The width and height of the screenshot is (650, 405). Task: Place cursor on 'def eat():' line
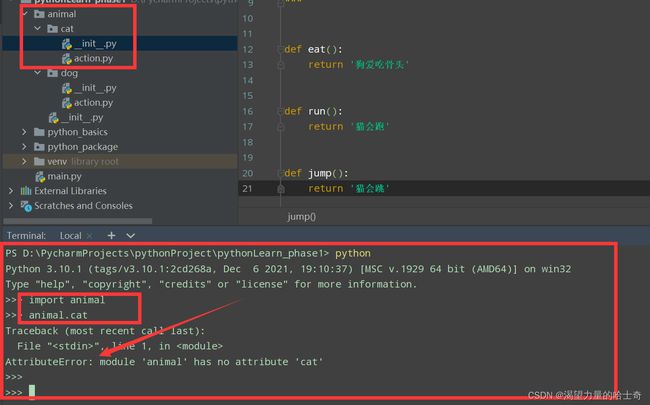point(313,49)
